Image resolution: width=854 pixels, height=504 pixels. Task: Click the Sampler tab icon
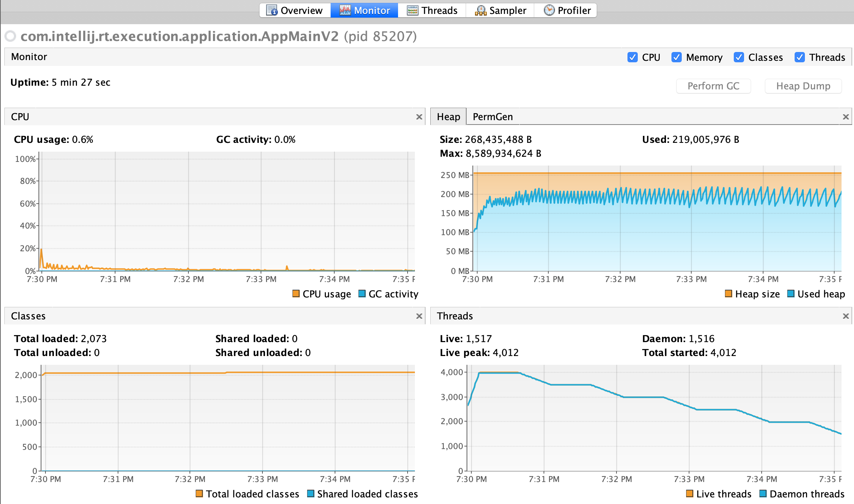click(x=481, y=10)
